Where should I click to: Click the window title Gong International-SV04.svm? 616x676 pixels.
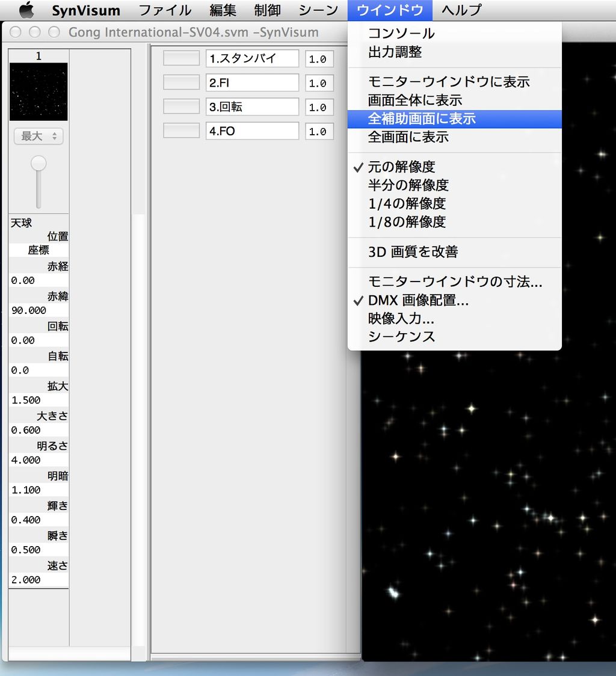point(158,32)
